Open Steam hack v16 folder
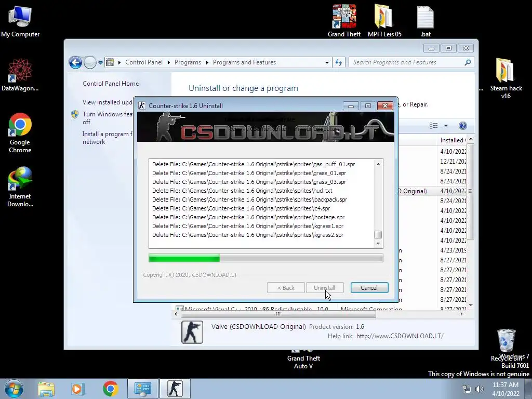532x399 pixels. click(506, 78)
